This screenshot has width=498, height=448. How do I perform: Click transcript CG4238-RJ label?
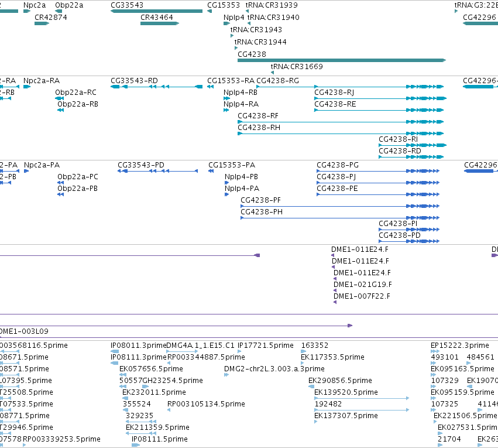click(334, 93)
